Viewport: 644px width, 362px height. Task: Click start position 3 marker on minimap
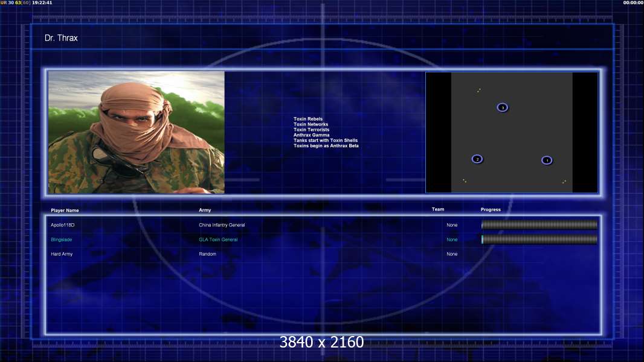[502, 107]
